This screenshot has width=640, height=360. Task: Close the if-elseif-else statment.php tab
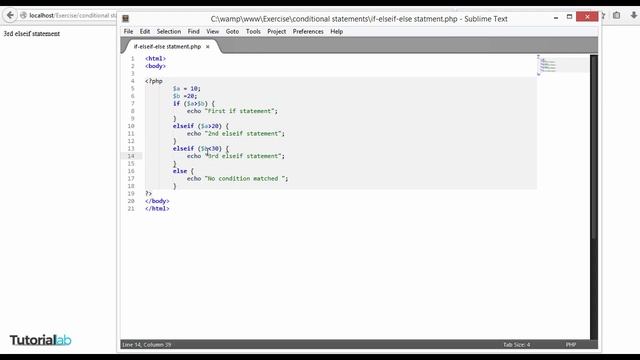207,47
